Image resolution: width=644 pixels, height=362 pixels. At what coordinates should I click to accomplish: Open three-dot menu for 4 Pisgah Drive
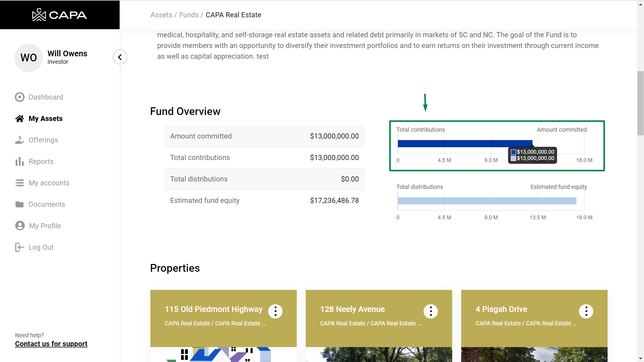(x=586, y=311)
